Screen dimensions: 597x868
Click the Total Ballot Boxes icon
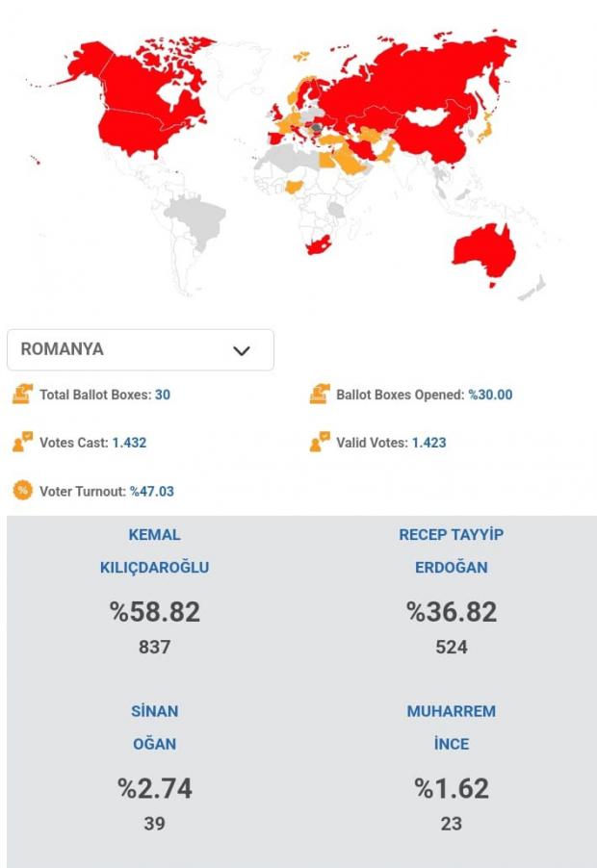pos(22,395)
